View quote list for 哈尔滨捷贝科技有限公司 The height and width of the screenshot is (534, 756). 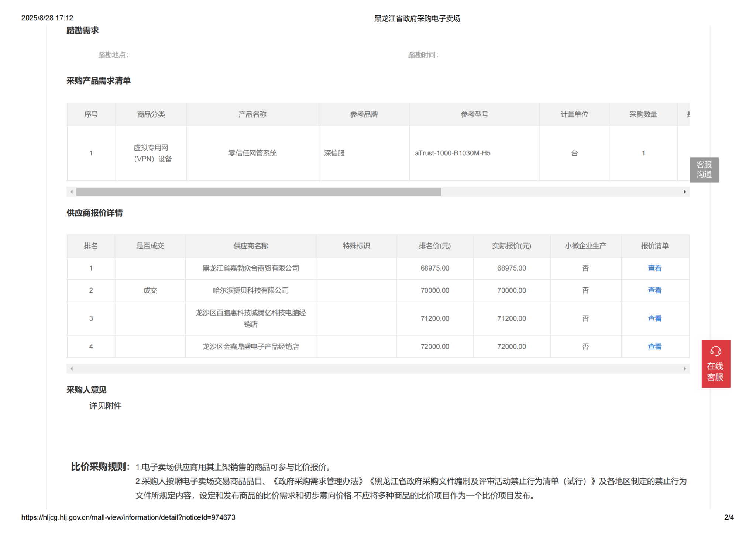(654, 290)
